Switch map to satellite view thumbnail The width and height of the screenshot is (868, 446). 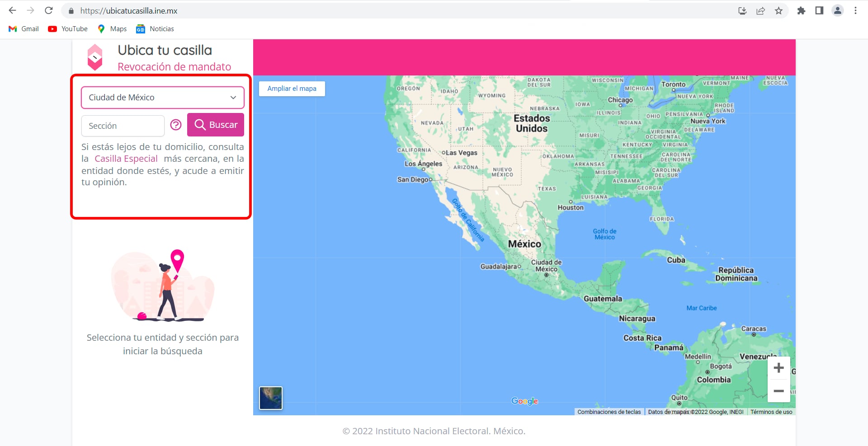coord(271,398)
